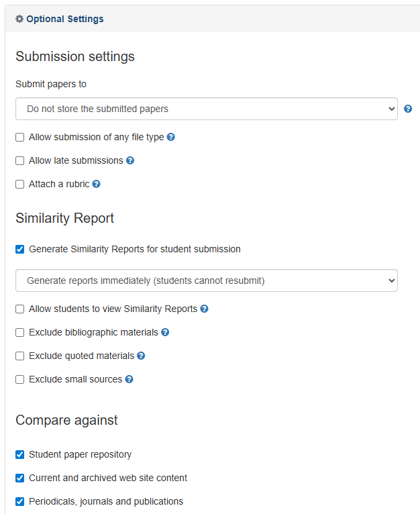Click the help icon beside Attach a rubric
420x514 pixels.
(96, 184)
